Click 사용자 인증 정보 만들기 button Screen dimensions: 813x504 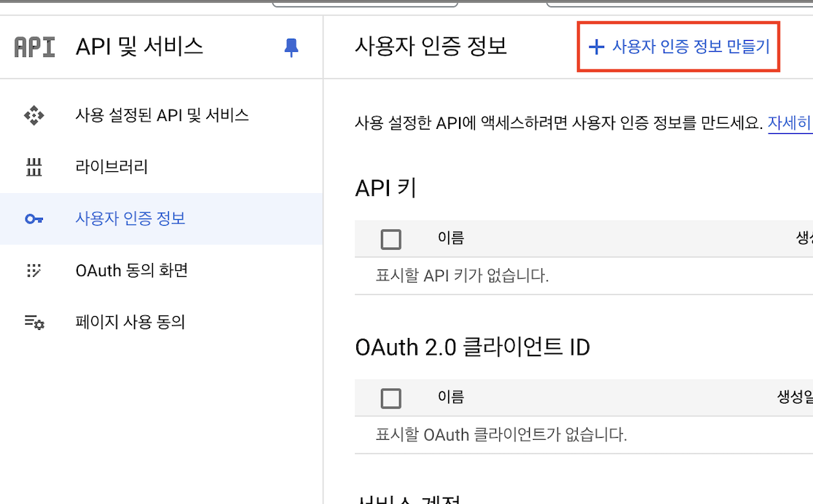679,47
